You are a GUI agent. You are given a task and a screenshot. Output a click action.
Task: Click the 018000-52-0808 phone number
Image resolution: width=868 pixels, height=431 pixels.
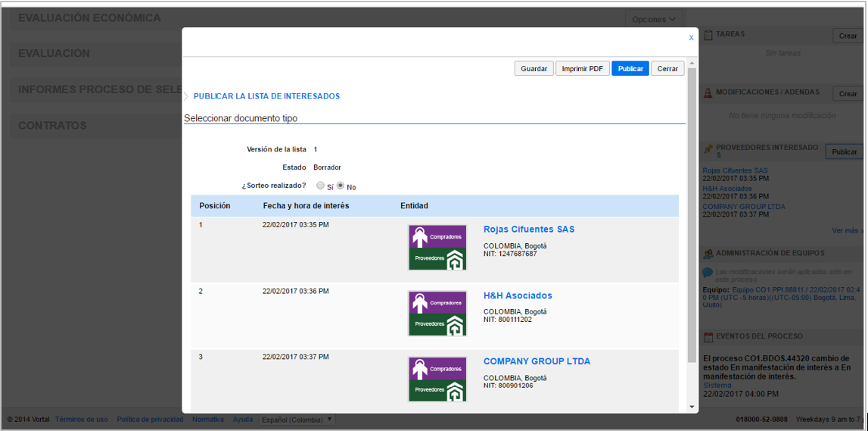pos(762,420)
